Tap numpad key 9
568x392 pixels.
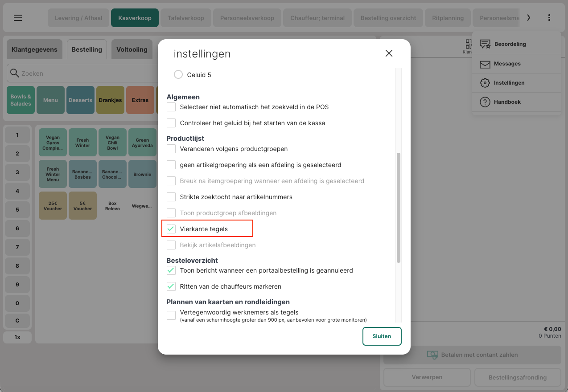tap(17, 285)
